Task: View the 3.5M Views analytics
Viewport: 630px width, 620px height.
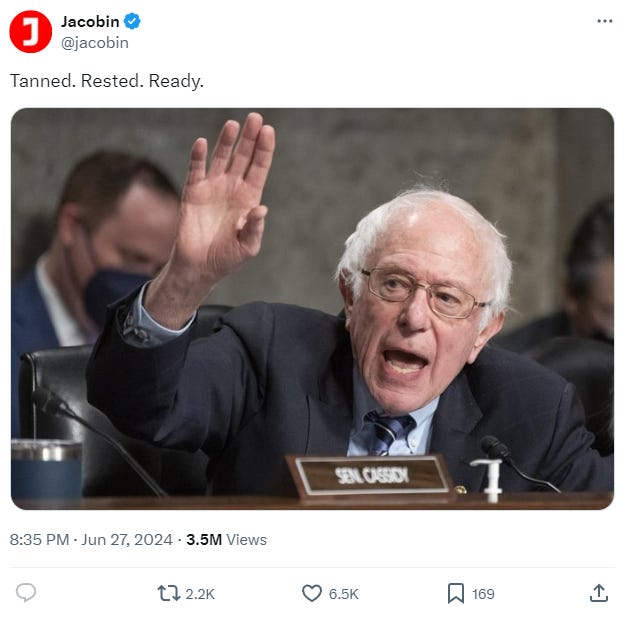Action: point(226,540)
